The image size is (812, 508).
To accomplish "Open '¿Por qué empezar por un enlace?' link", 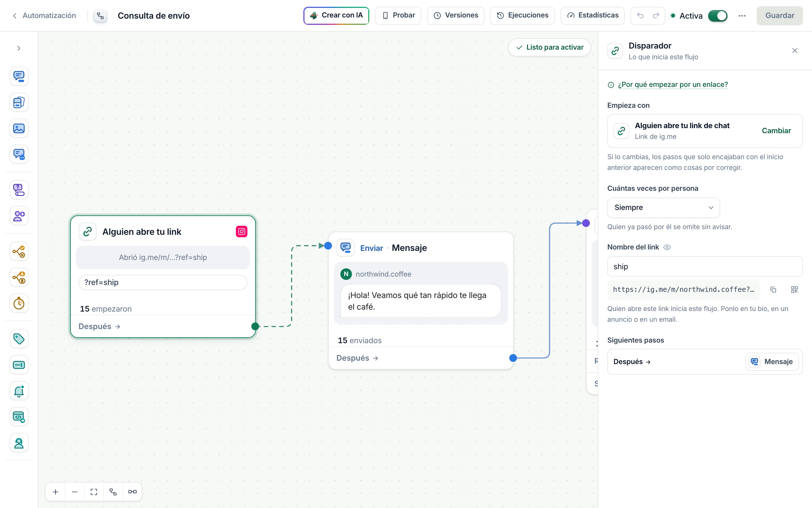I will click(673, 85).
